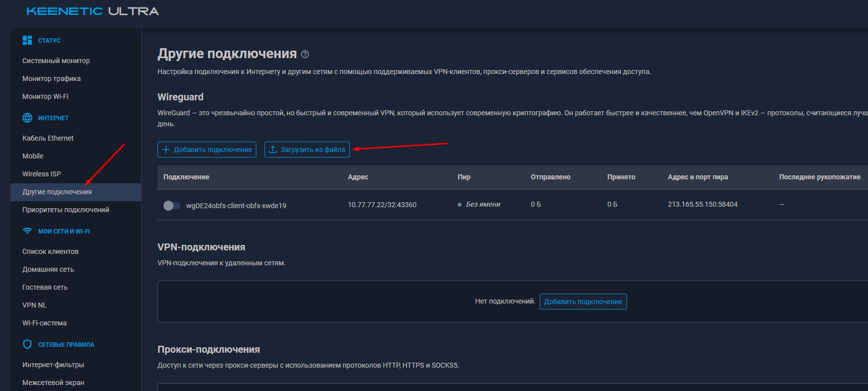This screenshot has width=868, height=391.
Task: Click the Status grid icon in sidebar
Action: (27, 40)
